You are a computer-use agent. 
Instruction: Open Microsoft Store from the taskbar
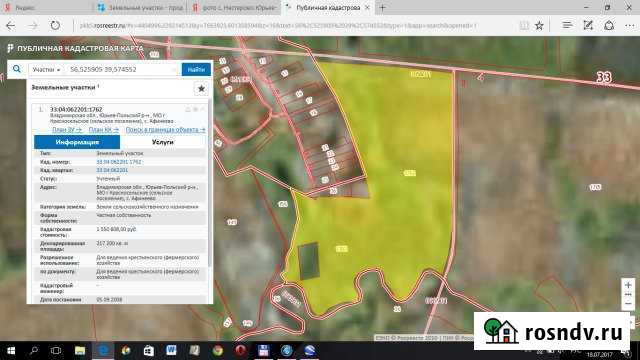(149, 351)
